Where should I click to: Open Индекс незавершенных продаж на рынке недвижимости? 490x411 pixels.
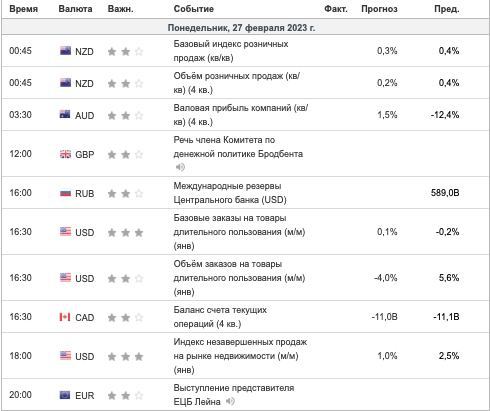point(240,356)
